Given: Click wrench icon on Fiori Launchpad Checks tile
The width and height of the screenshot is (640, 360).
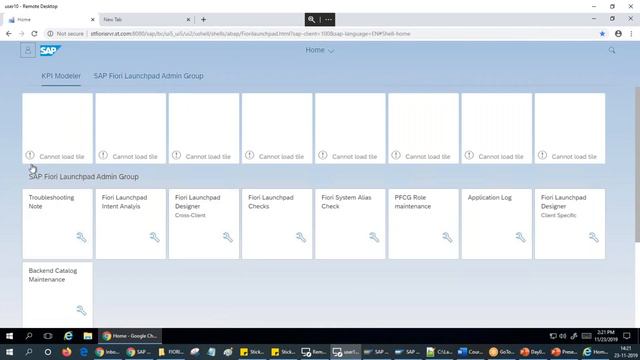Looking at the screenshot, I should [301, 238].
